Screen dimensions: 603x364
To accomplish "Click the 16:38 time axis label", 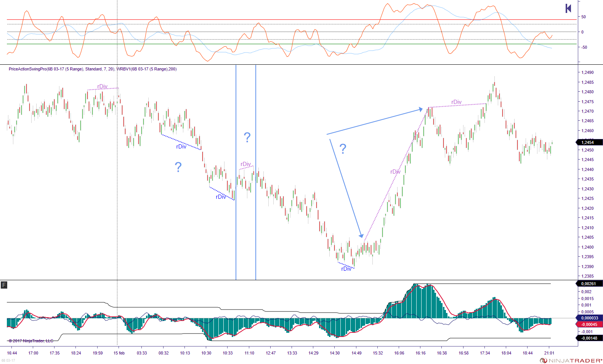I will tap(442, 353).
